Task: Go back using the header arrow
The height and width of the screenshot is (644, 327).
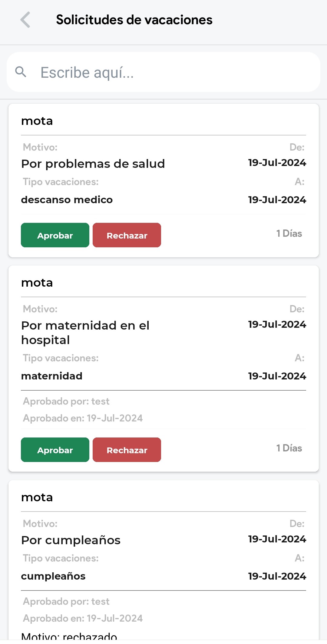Action: point(25,20)
